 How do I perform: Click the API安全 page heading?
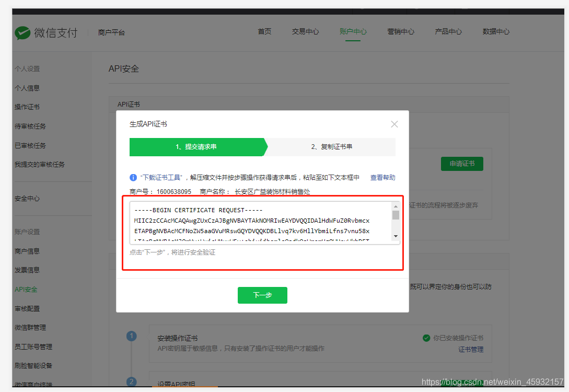(x=124, y=68)
